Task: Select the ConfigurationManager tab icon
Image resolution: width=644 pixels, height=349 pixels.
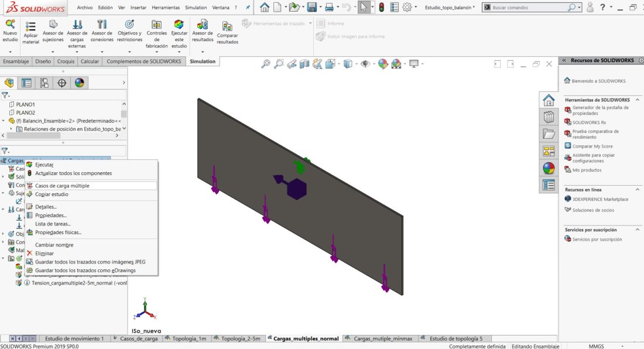Action: pyautogui.click(x=44, y=83)
